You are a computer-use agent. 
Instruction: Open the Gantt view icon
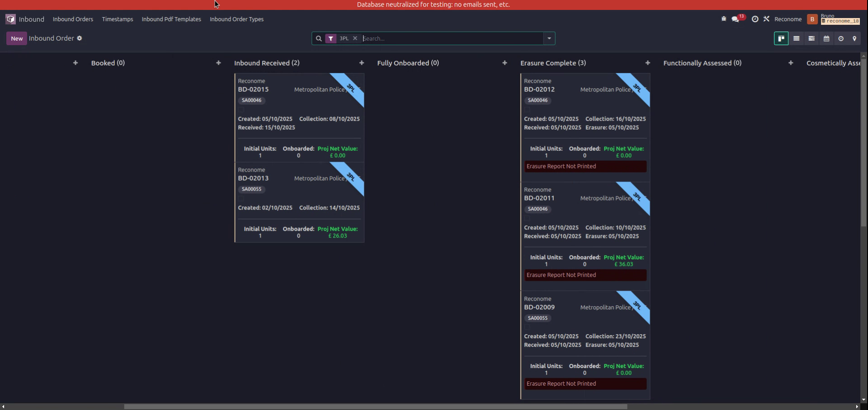811,39
